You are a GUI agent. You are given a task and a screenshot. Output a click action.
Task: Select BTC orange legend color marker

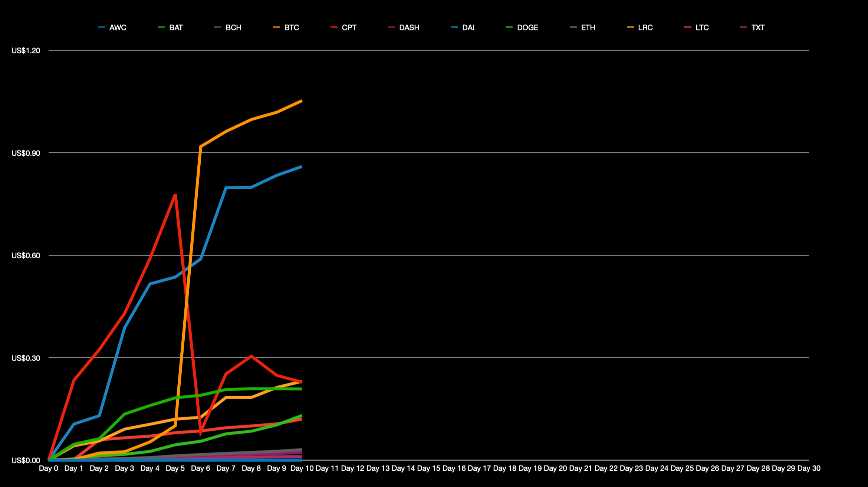(276, 28)
